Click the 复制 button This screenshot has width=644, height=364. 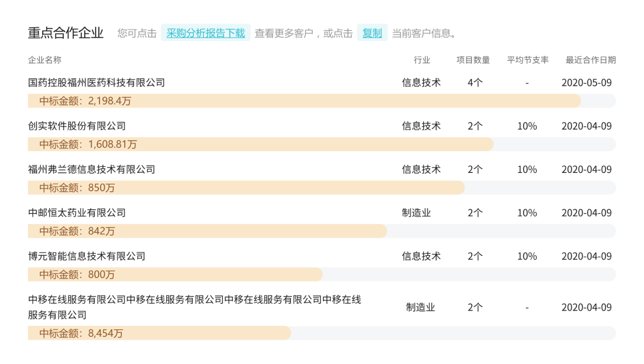[372, 33]
